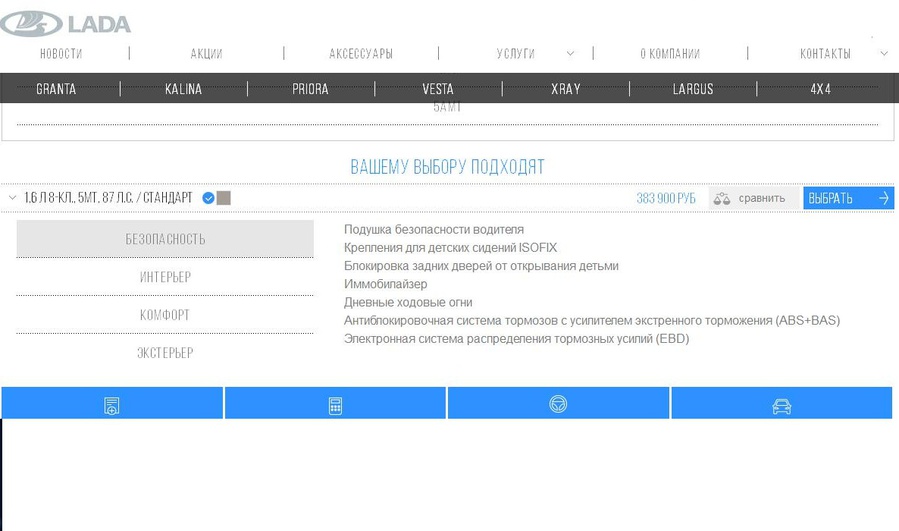Click the 383 900 РУБ price
Viewport: 899px width, 531px height.
coord(666,198)
